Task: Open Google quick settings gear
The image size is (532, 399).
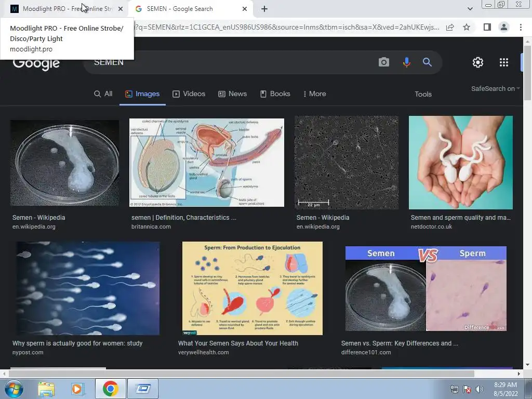Action: 478,62
